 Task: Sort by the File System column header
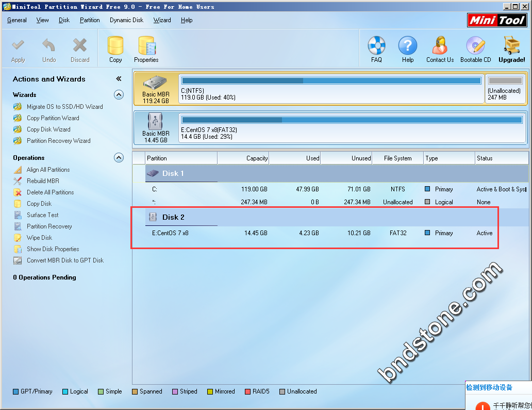(398, 158)
